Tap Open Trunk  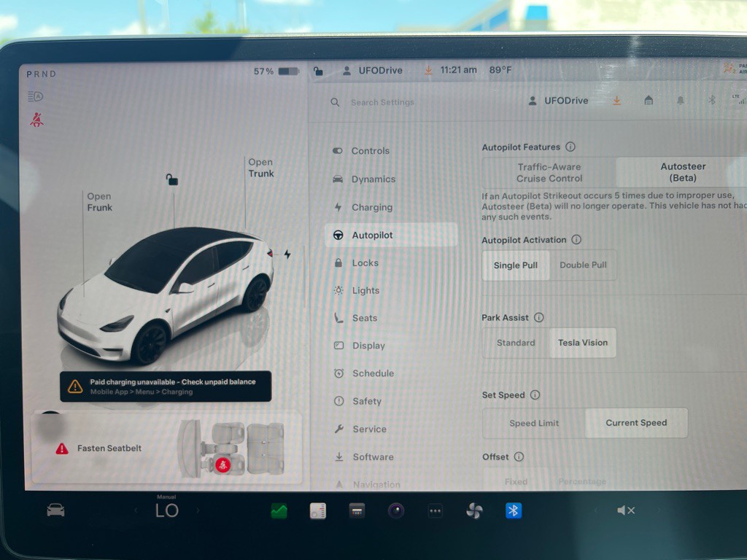pyautogui.click(x=261, y=168)
